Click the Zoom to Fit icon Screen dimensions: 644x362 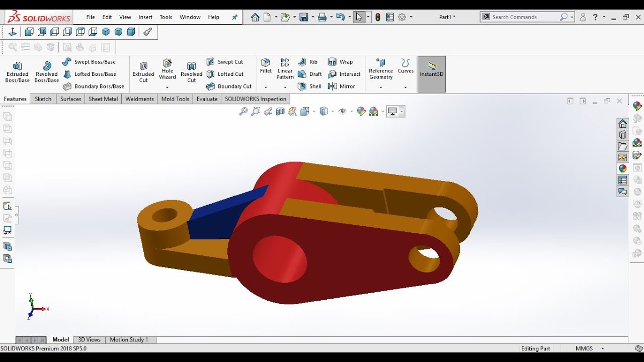click(243, 112)
